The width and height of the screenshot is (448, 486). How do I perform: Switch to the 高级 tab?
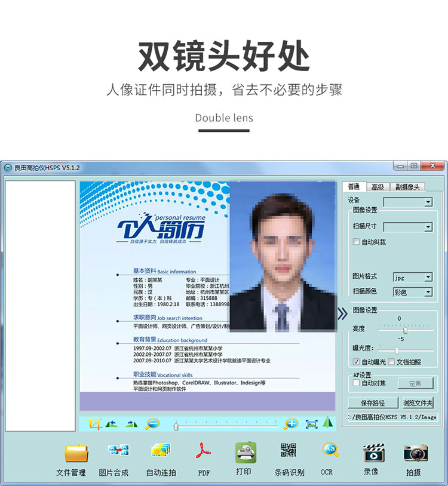378,187
